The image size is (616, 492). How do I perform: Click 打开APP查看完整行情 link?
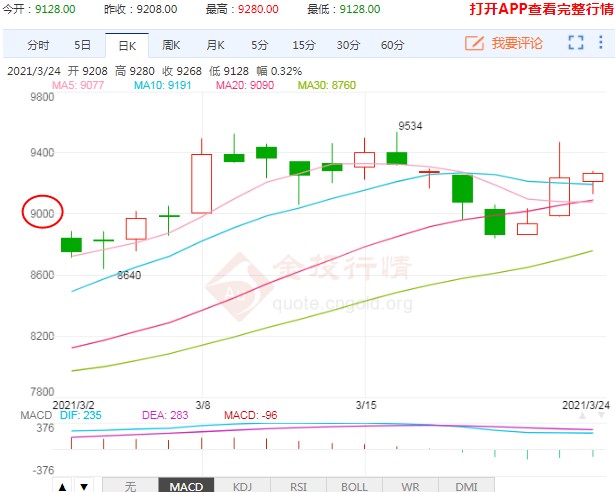[x=539, y=10]
